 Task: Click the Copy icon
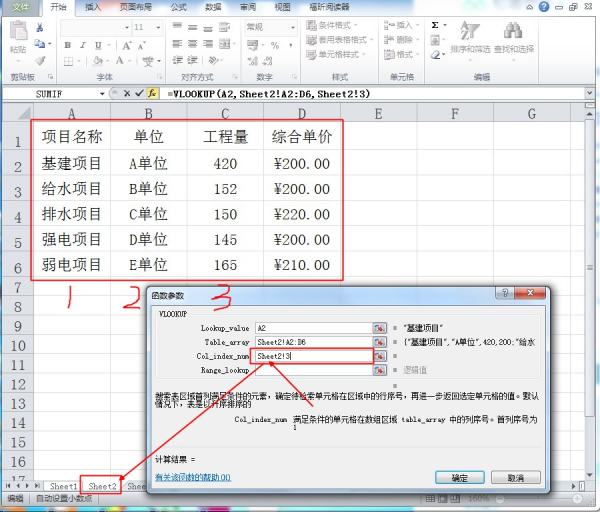[x=39, y=44]
